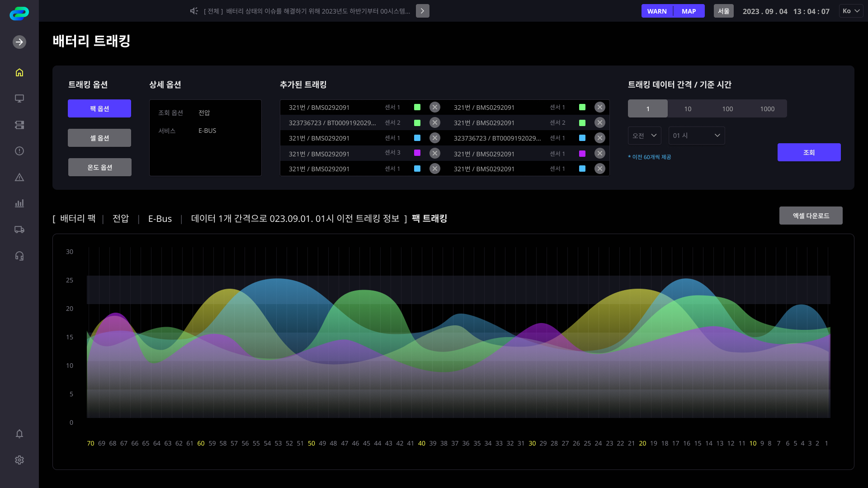
Task: Switch to MAP in the top bar
Action: point(689,11)
